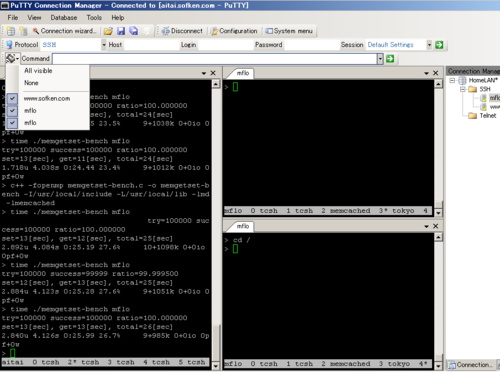Click the Connection tab at bottom right
Image resolution: width=500 pixels, height=372 pixels.
point(470,365)
